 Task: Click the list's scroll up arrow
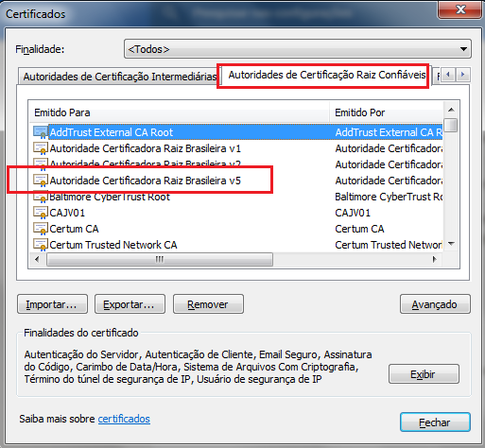click(451, 110)
